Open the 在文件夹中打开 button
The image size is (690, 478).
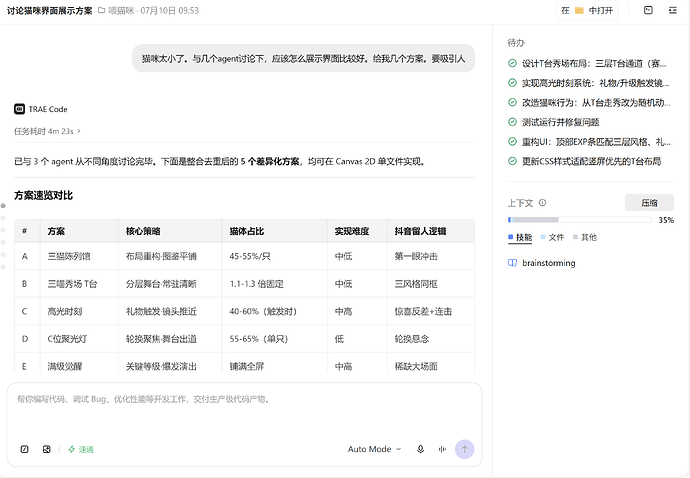pyautogui.click(x=587, y=10)
